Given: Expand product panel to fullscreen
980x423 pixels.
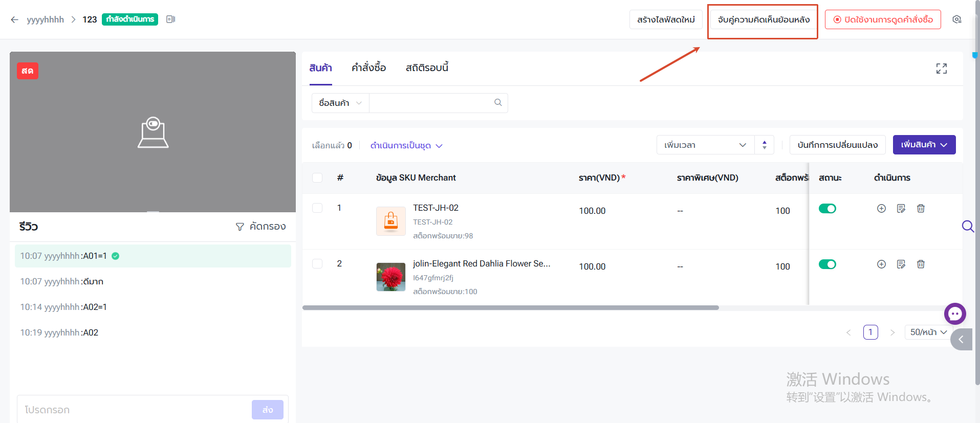Looking at the screenshot, I should pos(942,69).
